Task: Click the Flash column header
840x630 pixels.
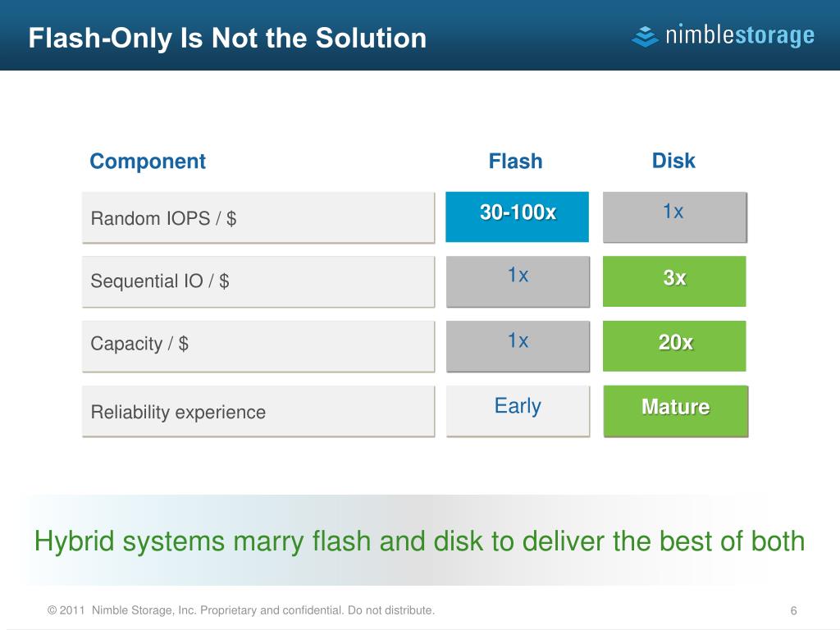Action: click(x=515, y=162)
